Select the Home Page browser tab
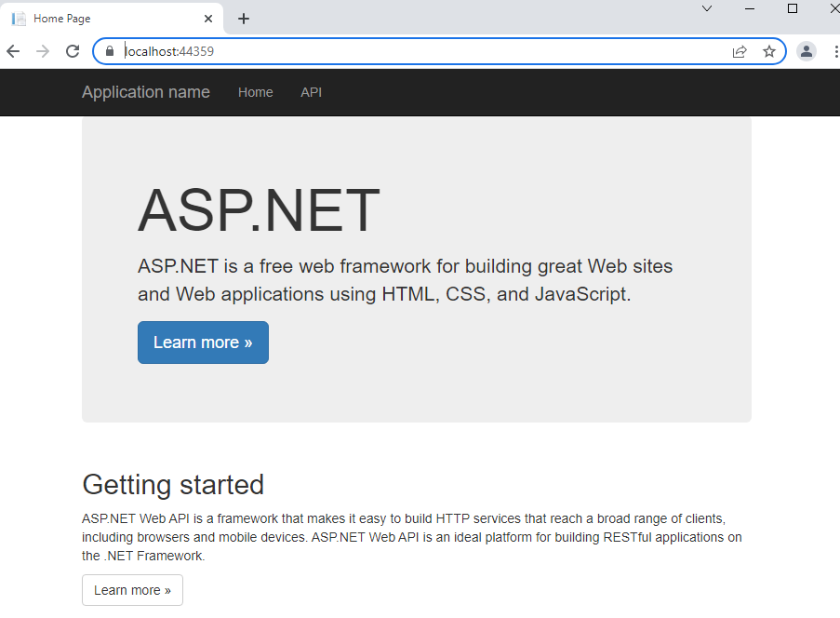 pyautogui.click(x=113, y=19)
